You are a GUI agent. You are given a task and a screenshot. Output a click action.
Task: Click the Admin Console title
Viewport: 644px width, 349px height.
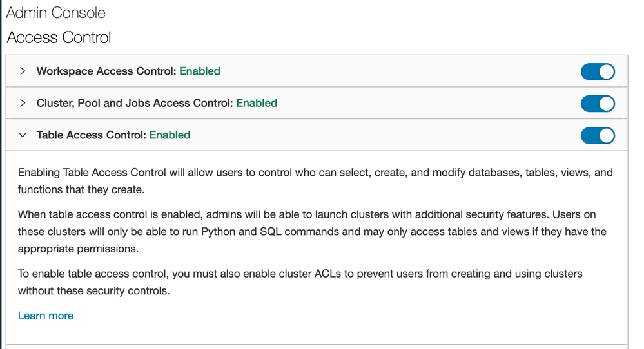point(56,13)
